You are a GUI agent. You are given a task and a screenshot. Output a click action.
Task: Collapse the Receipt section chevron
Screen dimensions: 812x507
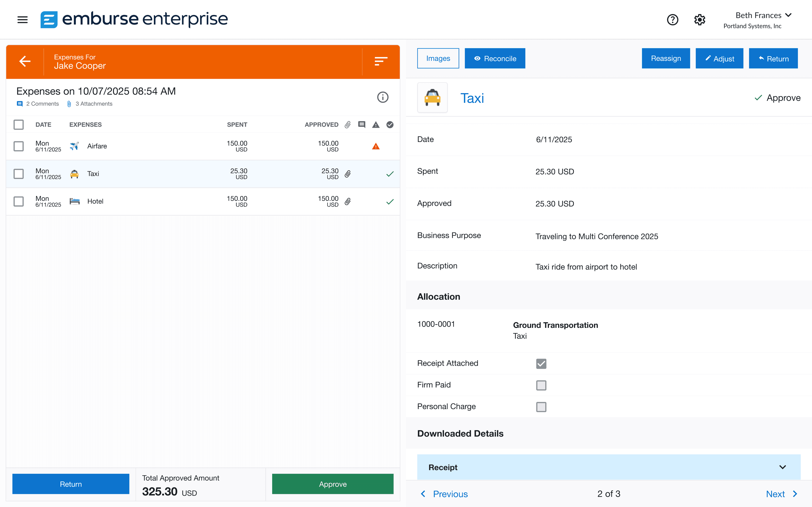point(783,467)
